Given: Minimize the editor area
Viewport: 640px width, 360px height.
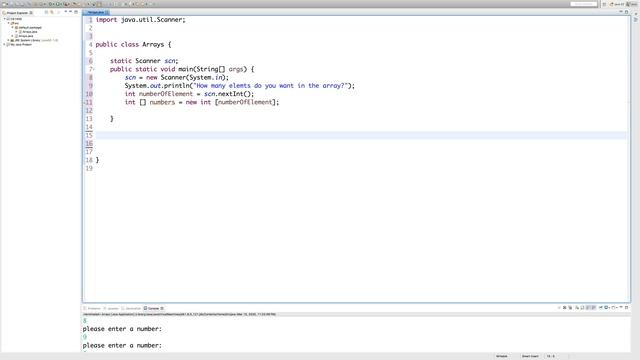Looking at the screenshot, I should (621, 12).
